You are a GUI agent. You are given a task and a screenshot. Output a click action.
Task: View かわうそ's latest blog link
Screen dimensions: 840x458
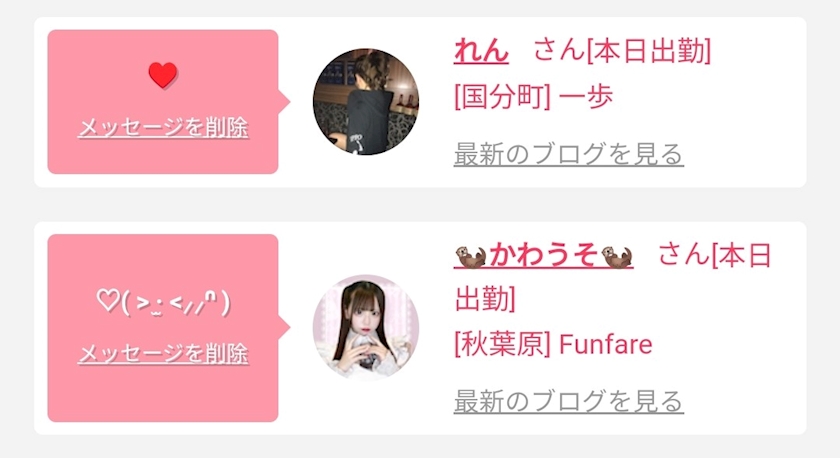click(x=568, y=401)
